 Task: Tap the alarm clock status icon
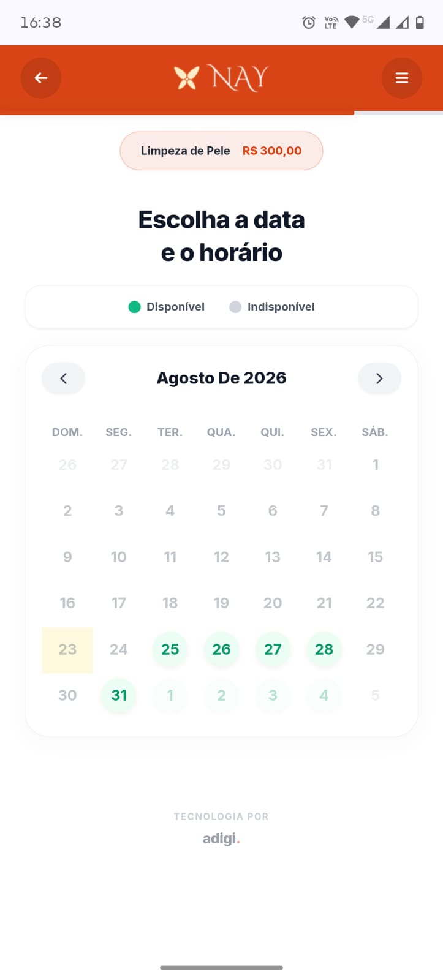tap(309, 23)
